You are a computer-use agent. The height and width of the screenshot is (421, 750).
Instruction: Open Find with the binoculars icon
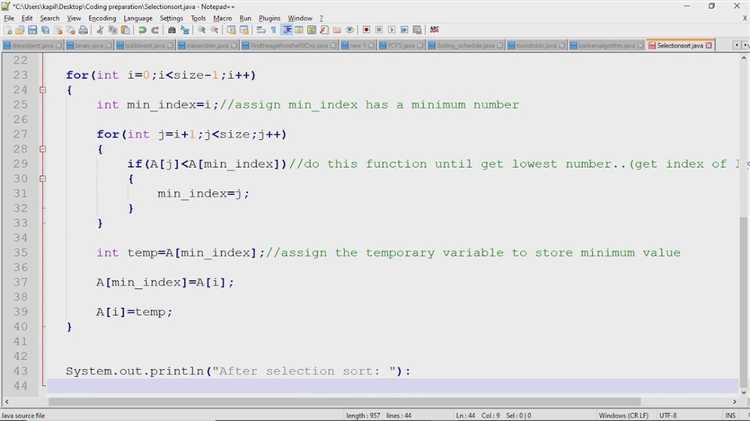(172, 30)
